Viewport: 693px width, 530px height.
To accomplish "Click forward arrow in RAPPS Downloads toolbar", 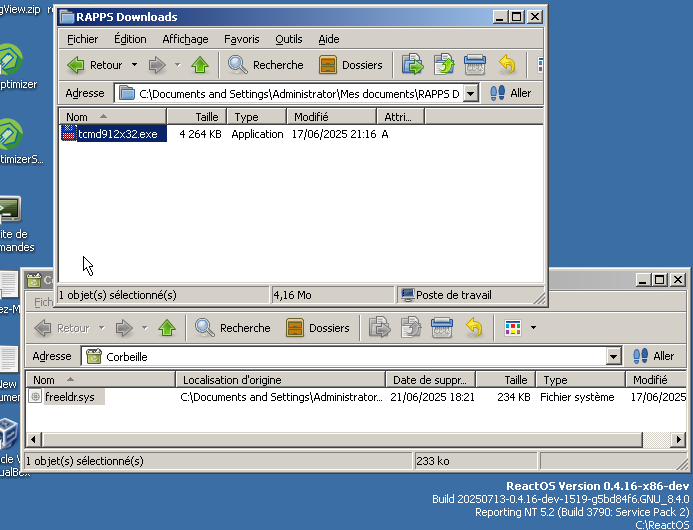I will [x=157, y=65].
